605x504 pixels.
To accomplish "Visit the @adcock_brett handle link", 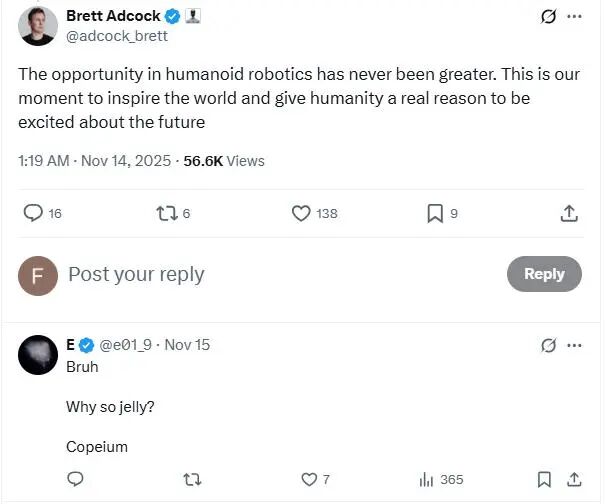I will coord(117,36).
